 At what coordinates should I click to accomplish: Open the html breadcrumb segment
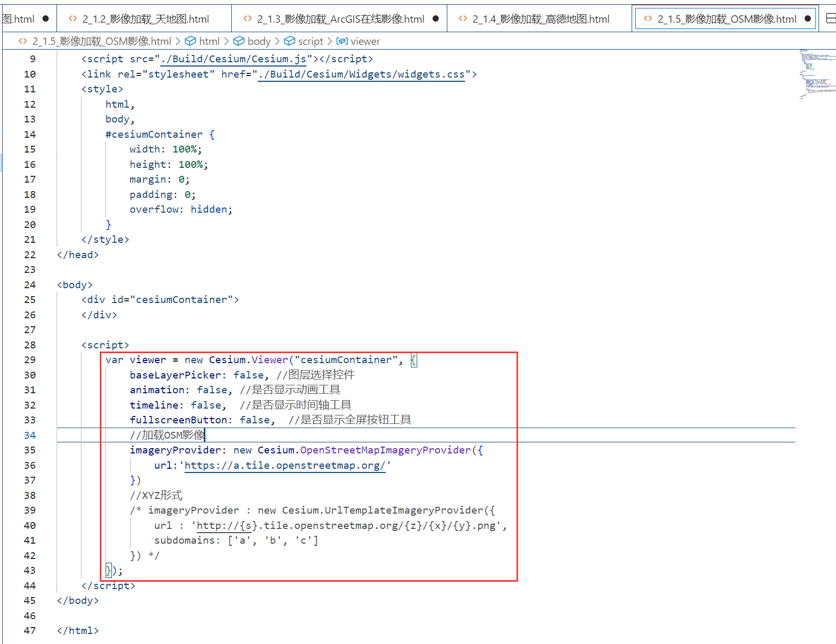[x=209, y=41]
